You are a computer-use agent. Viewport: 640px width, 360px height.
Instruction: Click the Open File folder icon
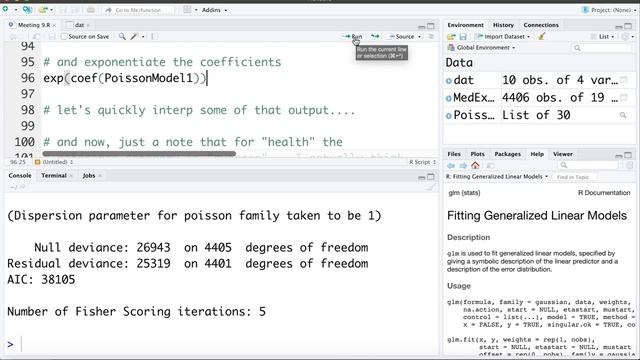pos(43,9)
